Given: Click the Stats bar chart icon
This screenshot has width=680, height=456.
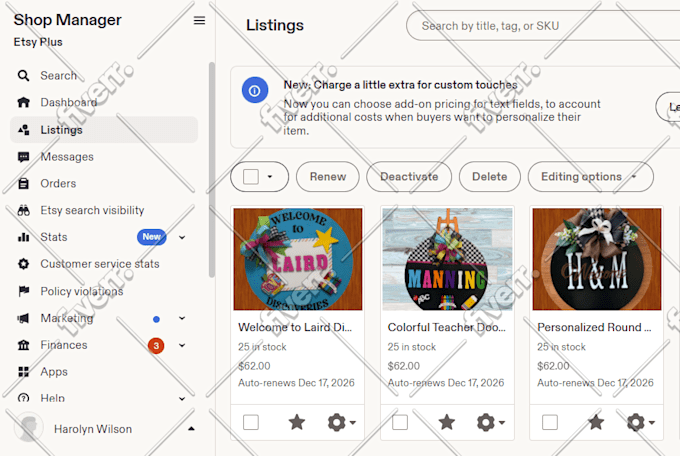Looking at the screenshot, I should [23, 237].
